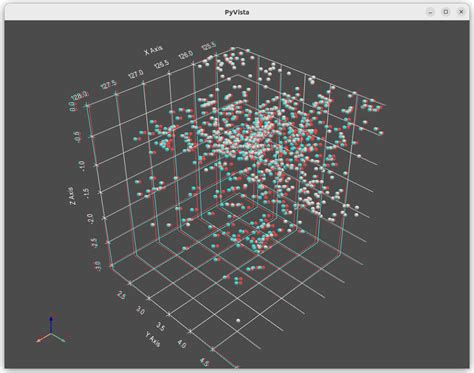Click the 3.5 tick on Y axis
The height and width of the screenshot is (373, 474).
[161, 327]
